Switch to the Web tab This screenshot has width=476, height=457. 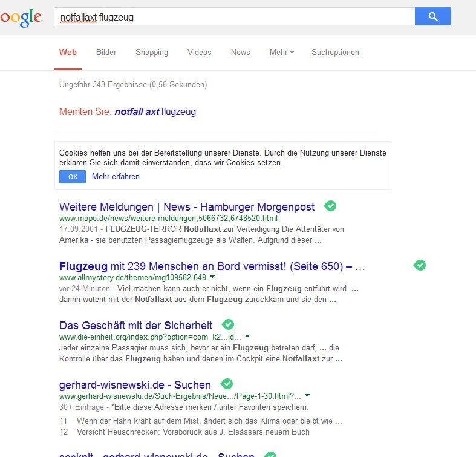68,52
